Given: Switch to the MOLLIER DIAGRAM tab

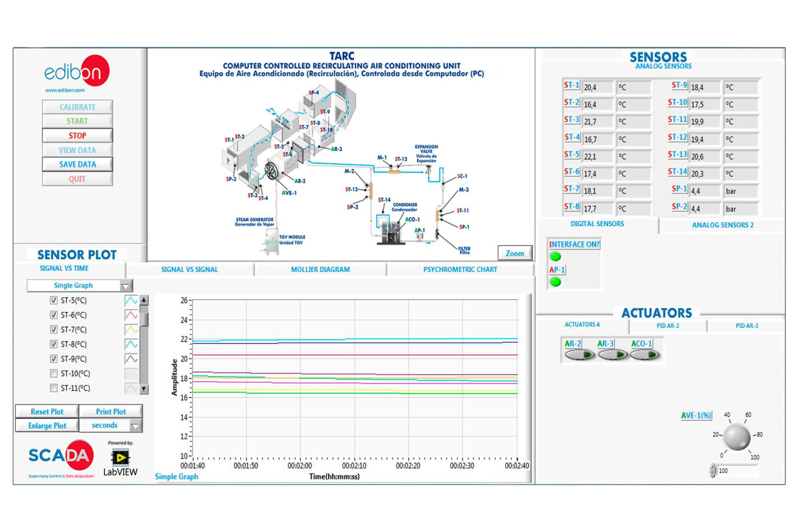Looking at the screenshot, I should [320, 269].
